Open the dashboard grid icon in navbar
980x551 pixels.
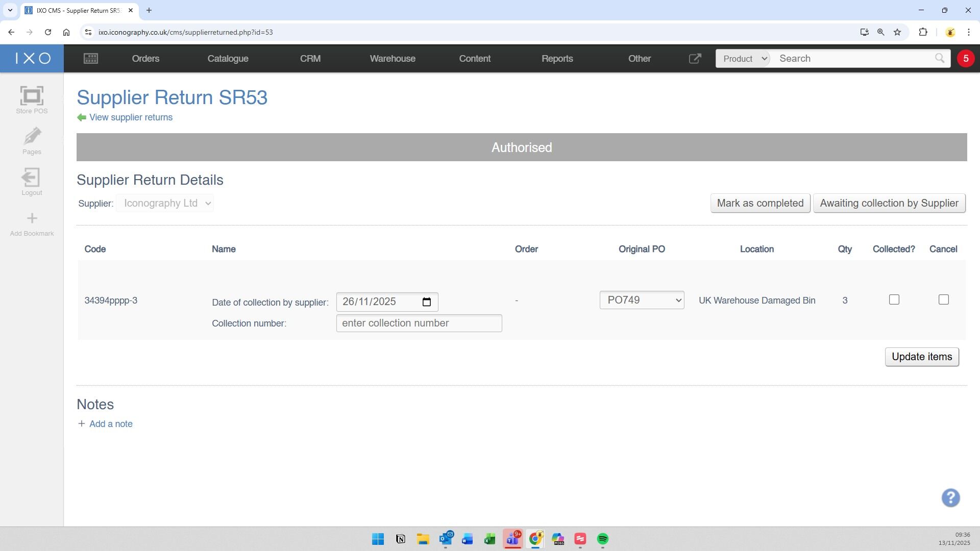pos(91,59)
